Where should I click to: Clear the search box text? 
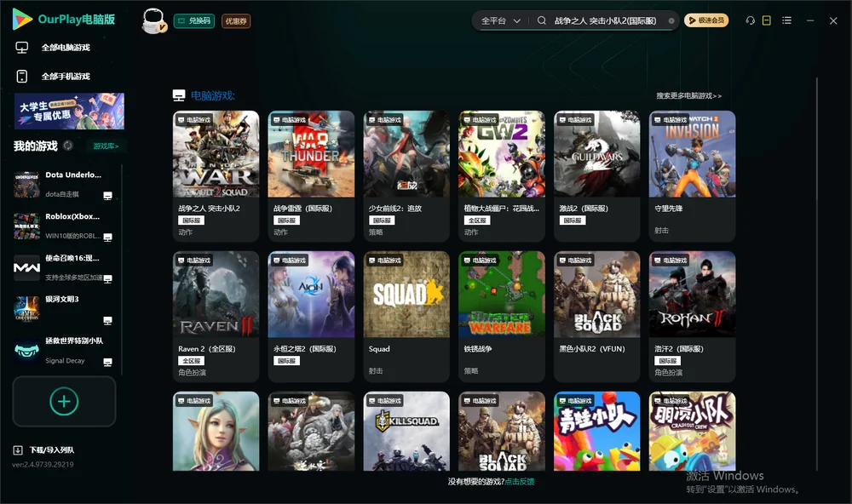[x=671, y=21]
